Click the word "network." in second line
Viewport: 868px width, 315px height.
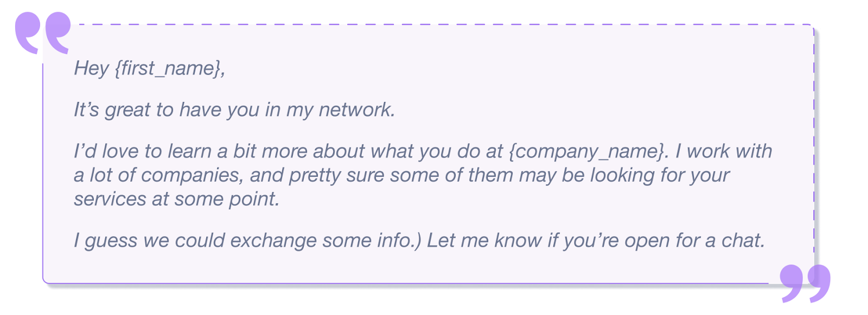click(357, 110)
